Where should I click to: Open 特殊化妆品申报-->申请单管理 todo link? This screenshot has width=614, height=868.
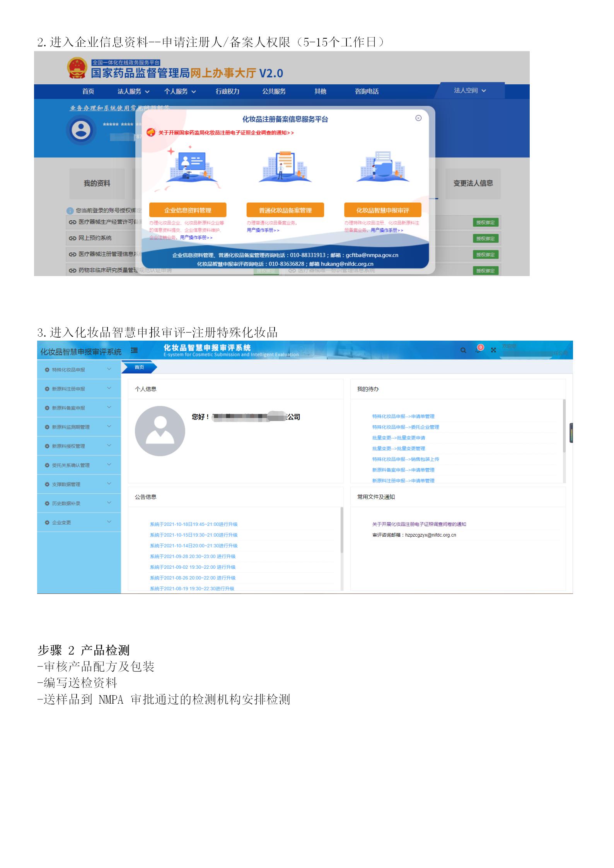tap(403, 416)
